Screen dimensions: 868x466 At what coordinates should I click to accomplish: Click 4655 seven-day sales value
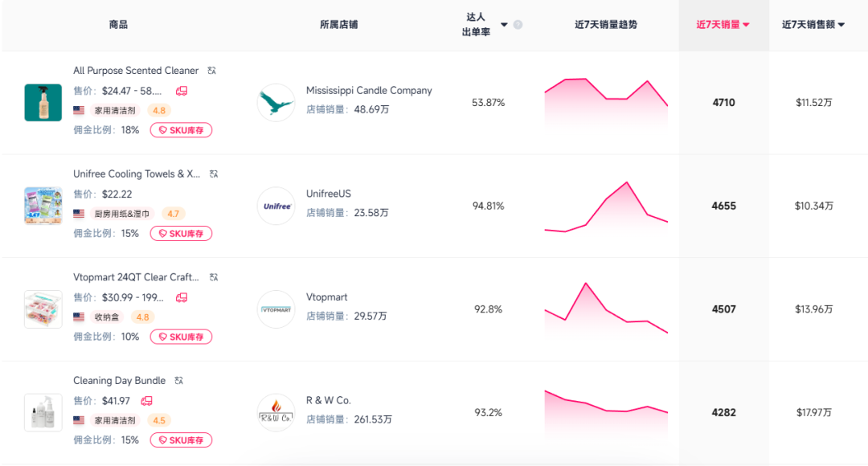pyautogui.click(x=723, y=206)
